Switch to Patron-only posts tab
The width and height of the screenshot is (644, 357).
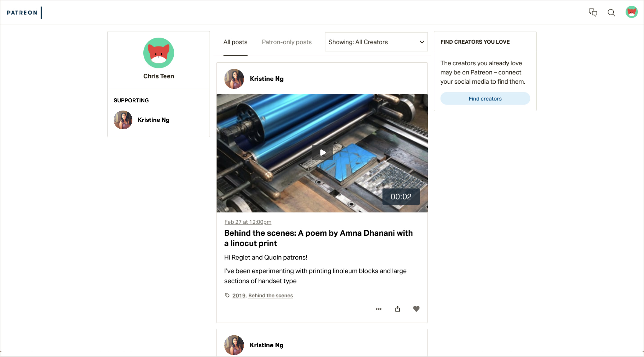click(286, 42)
